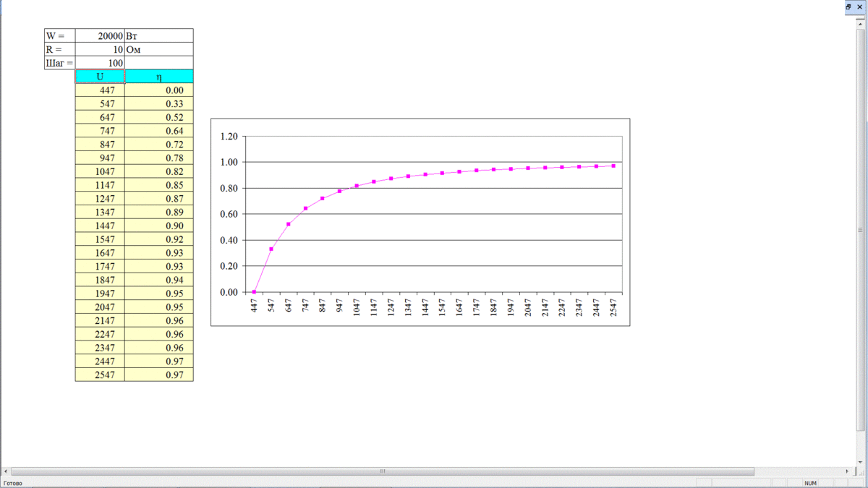Click the restore window icon
868x488 pixels.
coord(848,6)
